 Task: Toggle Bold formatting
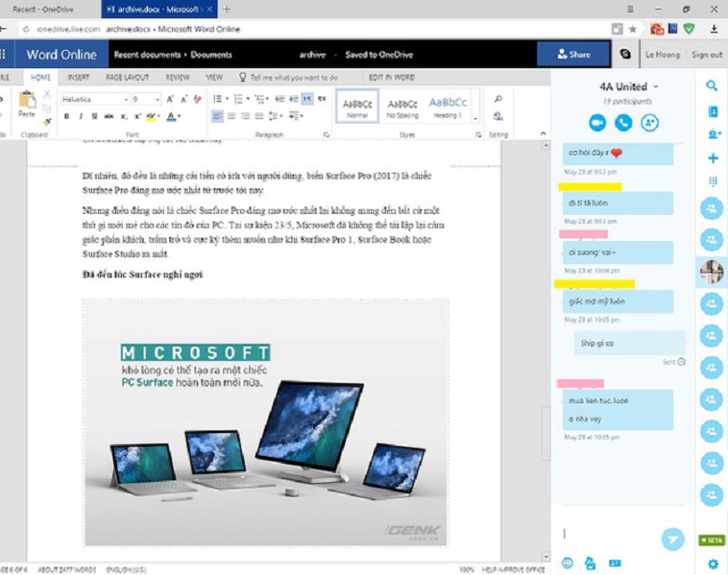pos(66,116)
